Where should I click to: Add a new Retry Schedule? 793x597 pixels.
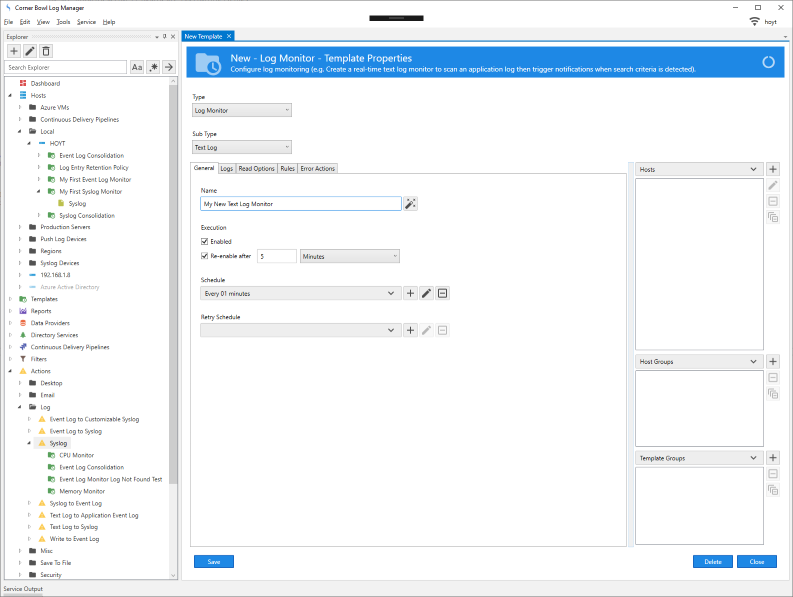point(410,330)
